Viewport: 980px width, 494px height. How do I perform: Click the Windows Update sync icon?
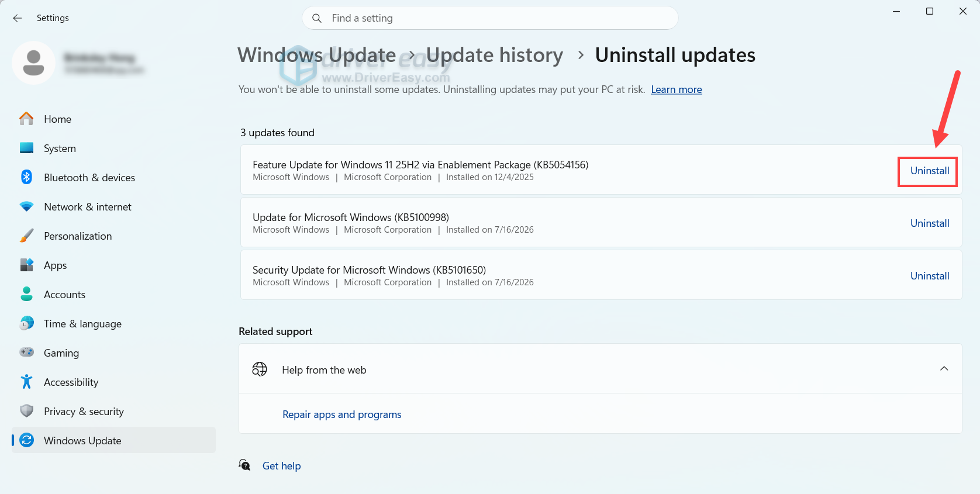[x=26, y=440]
